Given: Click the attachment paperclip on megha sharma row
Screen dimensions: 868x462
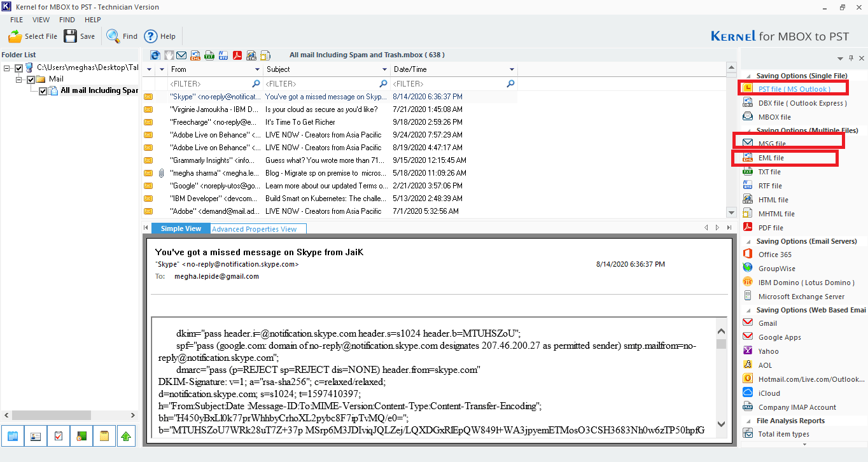Looking at the screenshot, I should coord(161,172).
